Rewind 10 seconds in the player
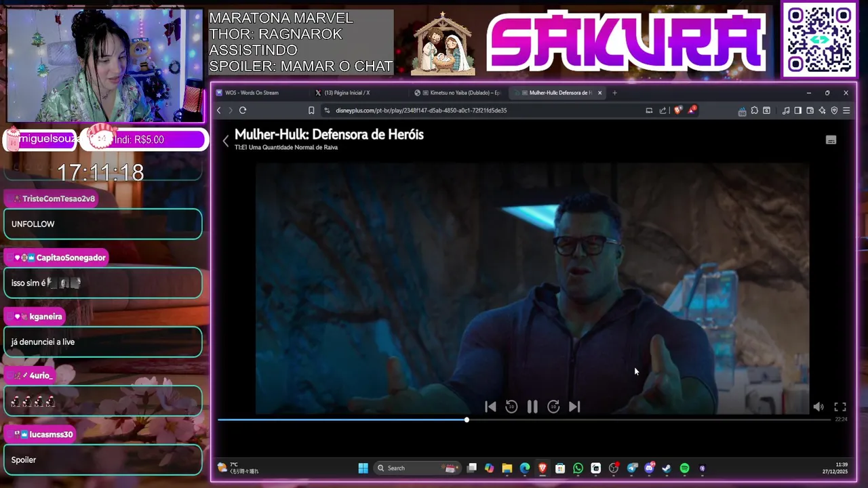 coord(511,407)
